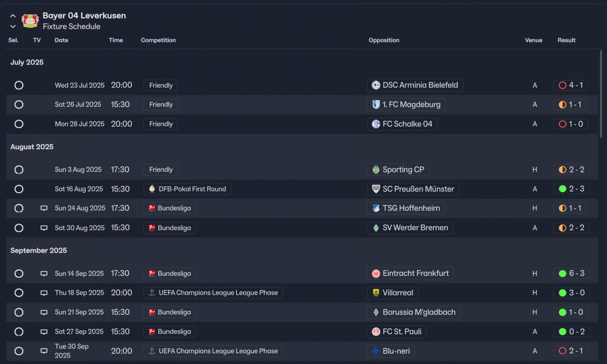Click the Sporting CP club badge
The height and width of the screenshot is (364, 607).
click(x=376, y=170)
